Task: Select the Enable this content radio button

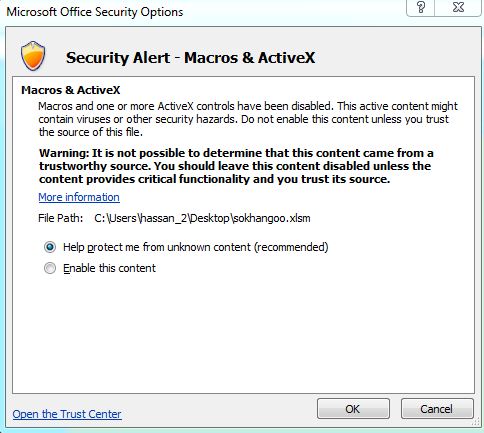Action: [x=50, y=268]
